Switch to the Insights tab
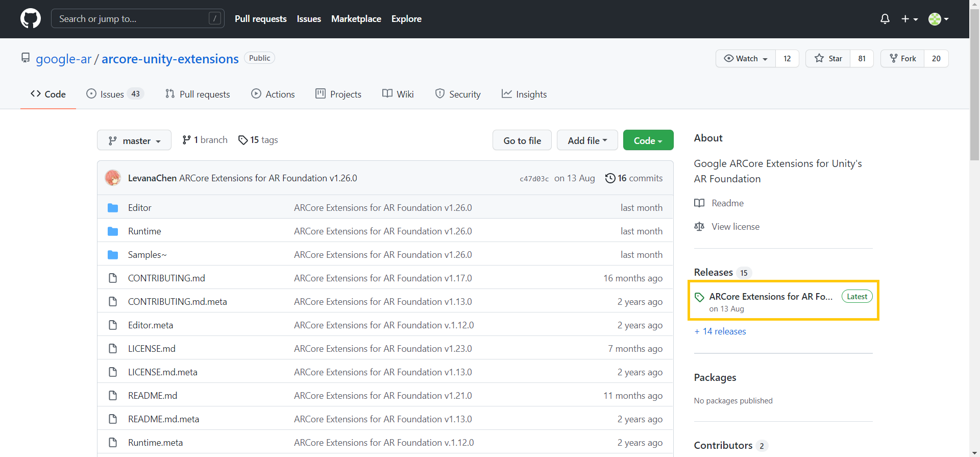 pos(524,94)
